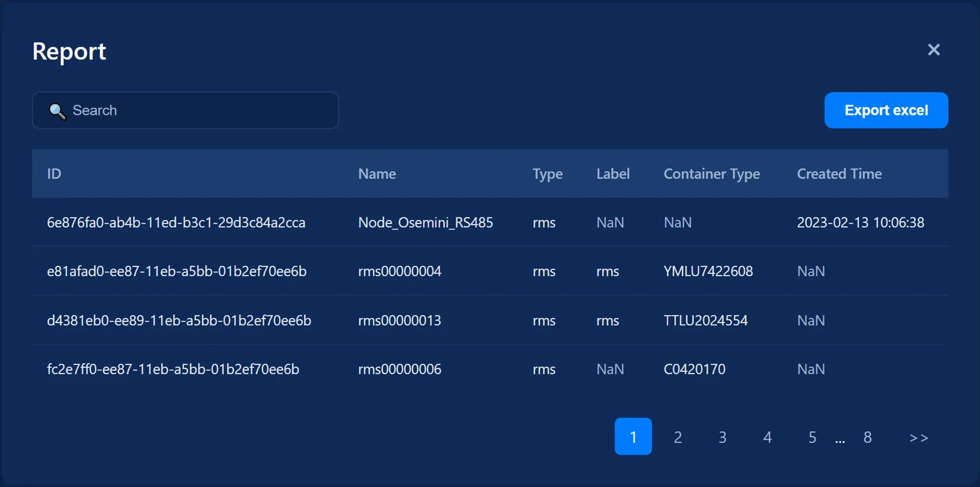Go to page 2 of results
Image resolution: width=980 pixels, height=487 pixels.
click(678, 437)
